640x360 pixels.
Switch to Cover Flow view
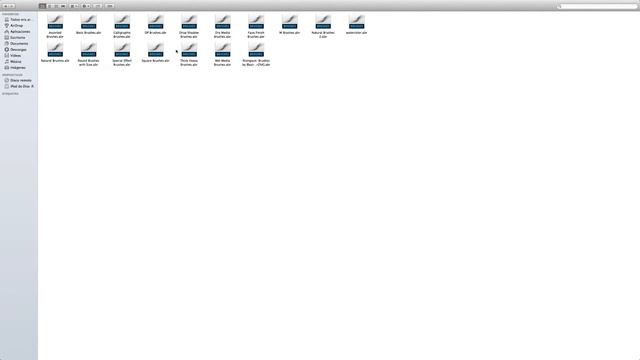point(63,6)
